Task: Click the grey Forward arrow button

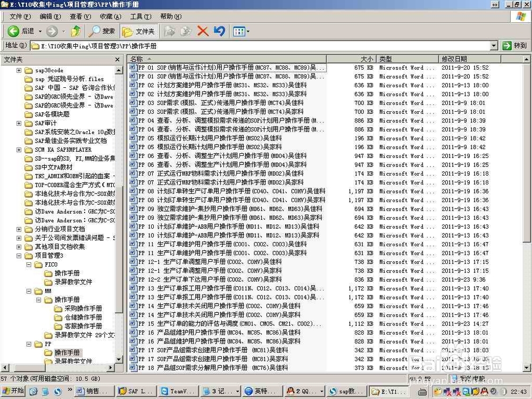Action: coord(52,31)
